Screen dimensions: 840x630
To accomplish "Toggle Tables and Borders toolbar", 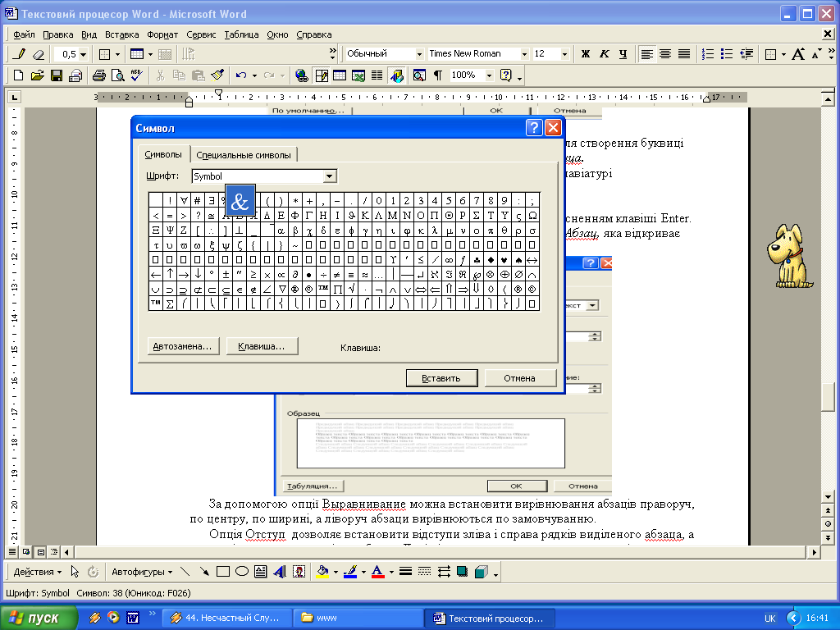I will click(322, 75).
